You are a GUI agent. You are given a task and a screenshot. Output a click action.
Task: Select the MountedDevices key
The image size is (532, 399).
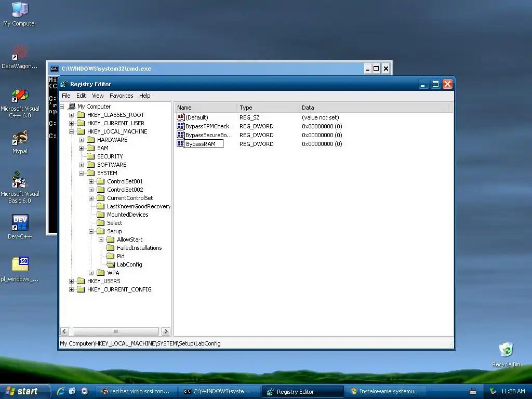[128, 215]
